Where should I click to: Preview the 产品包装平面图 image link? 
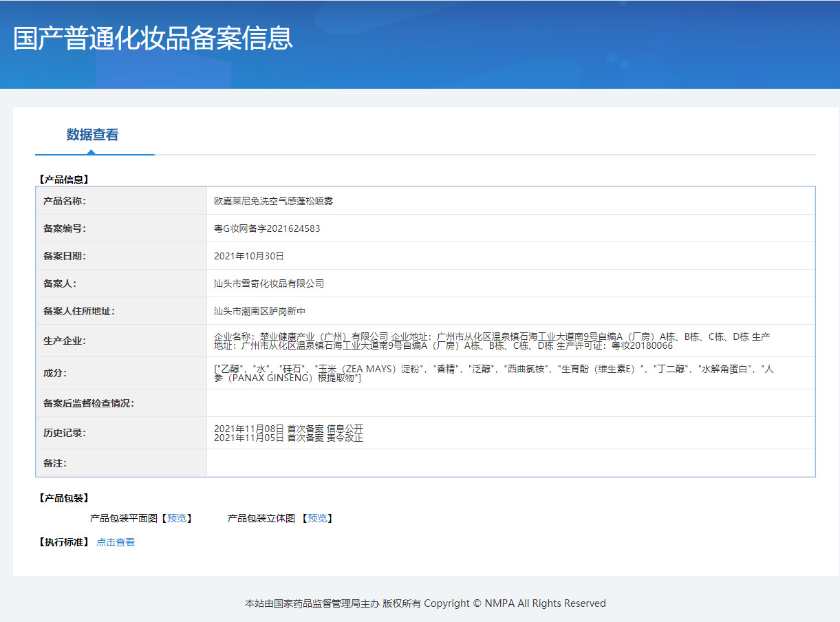click(177, 518)
